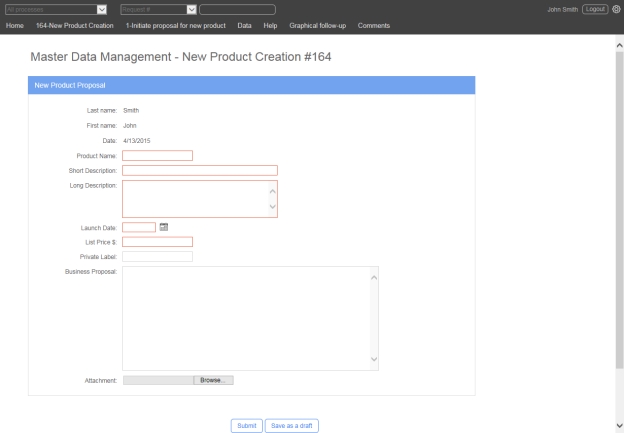Viewport: 624px width, 433px height.
Task: Submit the new product proposal
Action: (246, 425)
